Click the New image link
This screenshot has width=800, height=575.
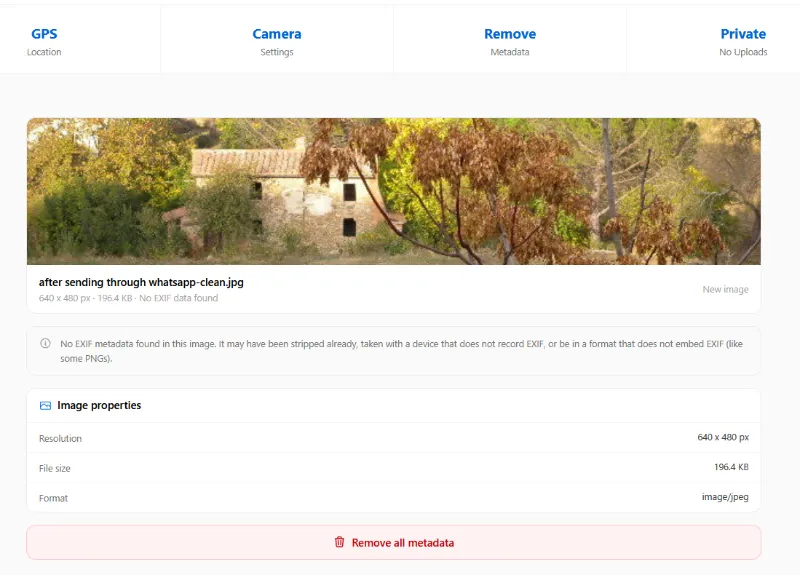click(x=725, y=289)
